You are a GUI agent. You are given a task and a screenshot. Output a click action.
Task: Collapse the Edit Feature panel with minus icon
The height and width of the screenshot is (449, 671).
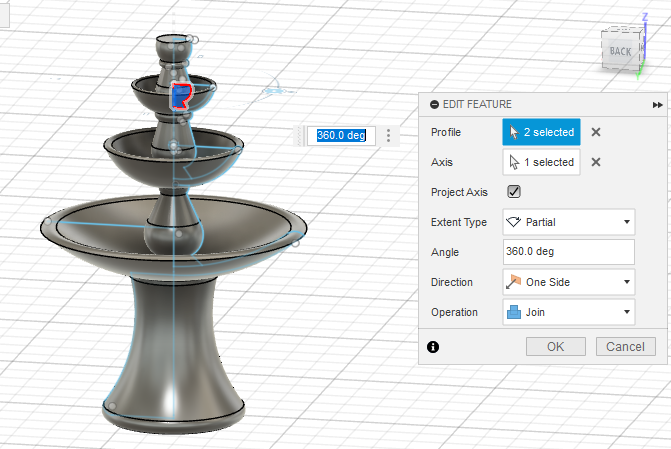pyautogui.click(x=434, y=104)
